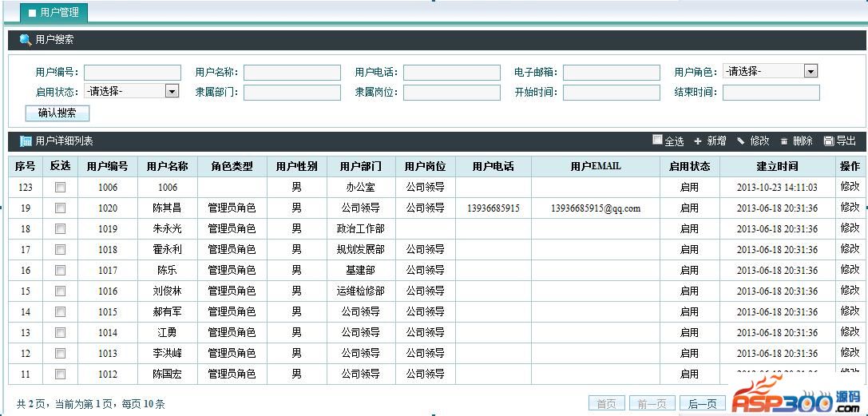
Task: Click into the 电子邮箱 text field
Action: tap(611, 73)
